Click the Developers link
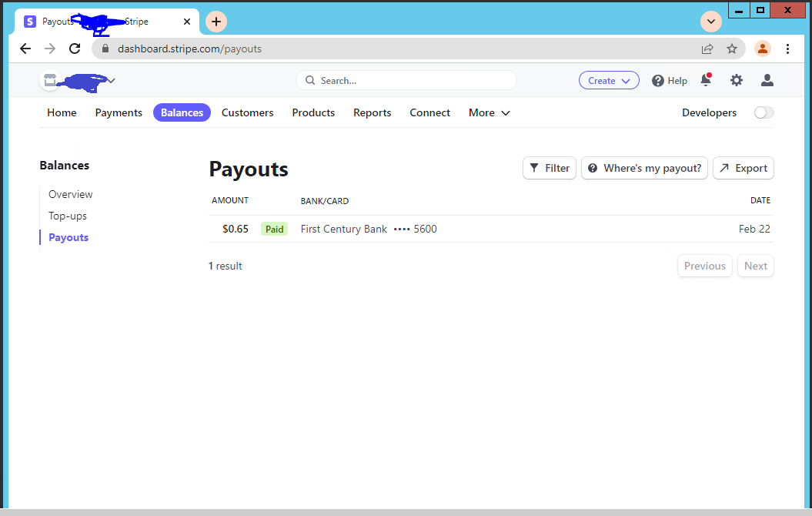This screenshot has height=516, width=812. (709, 112)
